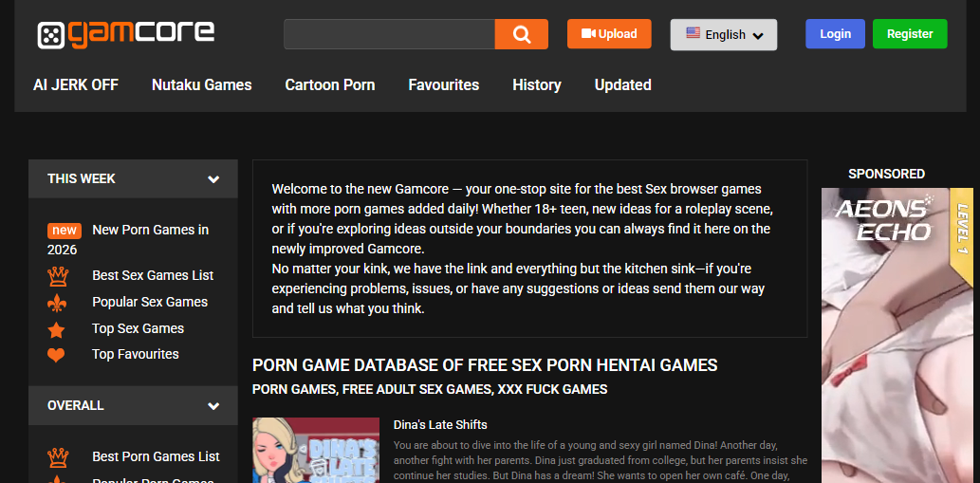Screen dimensions: 980x483
Task: Click the blue Login button
Action: coord(835,34)
